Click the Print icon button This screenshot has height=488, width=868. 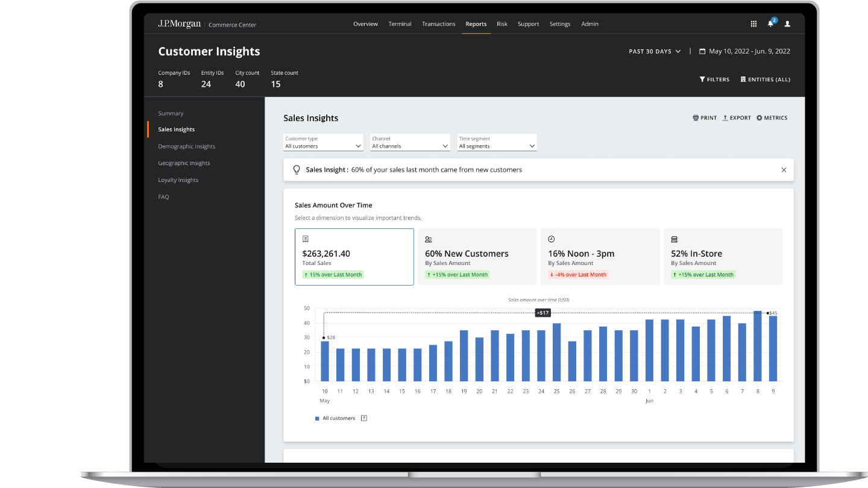[x=696, y=118]
